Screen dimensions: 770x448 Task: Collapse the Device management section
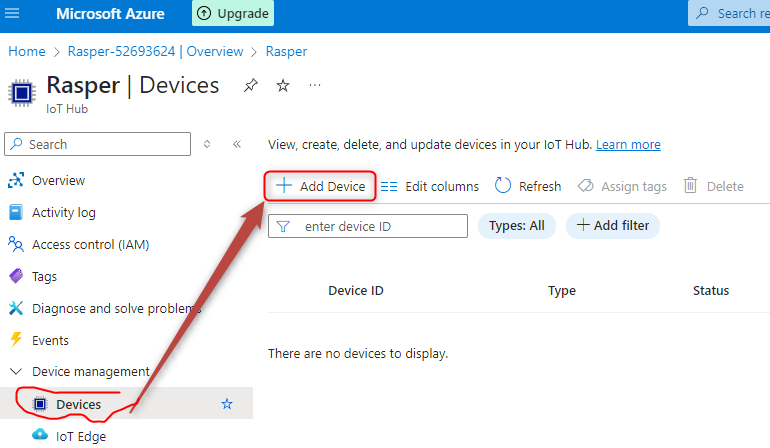click(x=15, y=372)
